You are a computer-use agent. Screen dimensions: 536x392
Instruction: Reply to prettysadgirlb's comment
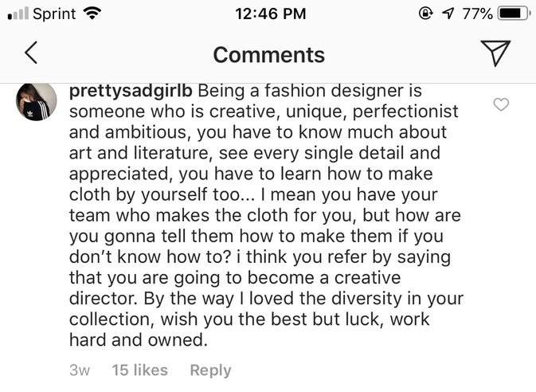(210, 370)
